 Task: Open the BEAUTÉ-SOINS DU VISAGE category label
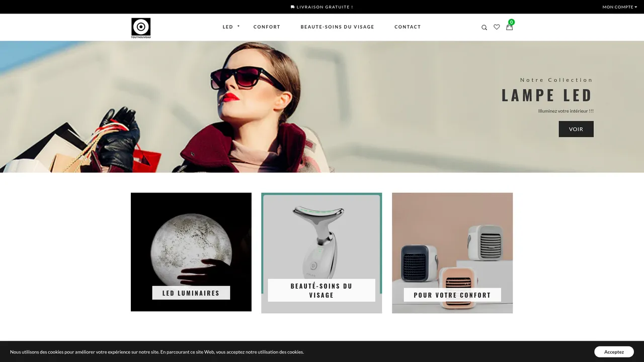click(321, 291)
